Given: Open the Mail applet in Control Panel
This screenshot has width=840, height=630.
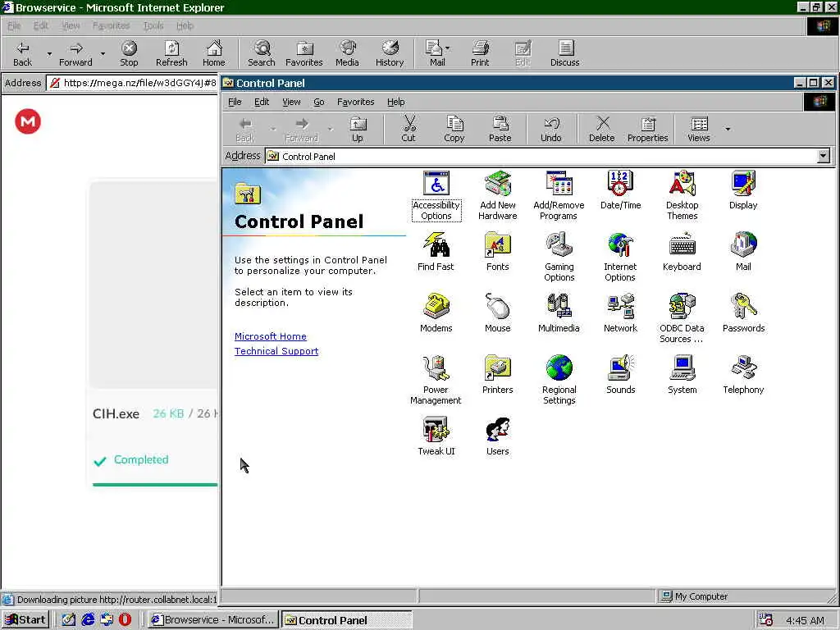Looking at the screenshot, I should (x=743, y=252).
